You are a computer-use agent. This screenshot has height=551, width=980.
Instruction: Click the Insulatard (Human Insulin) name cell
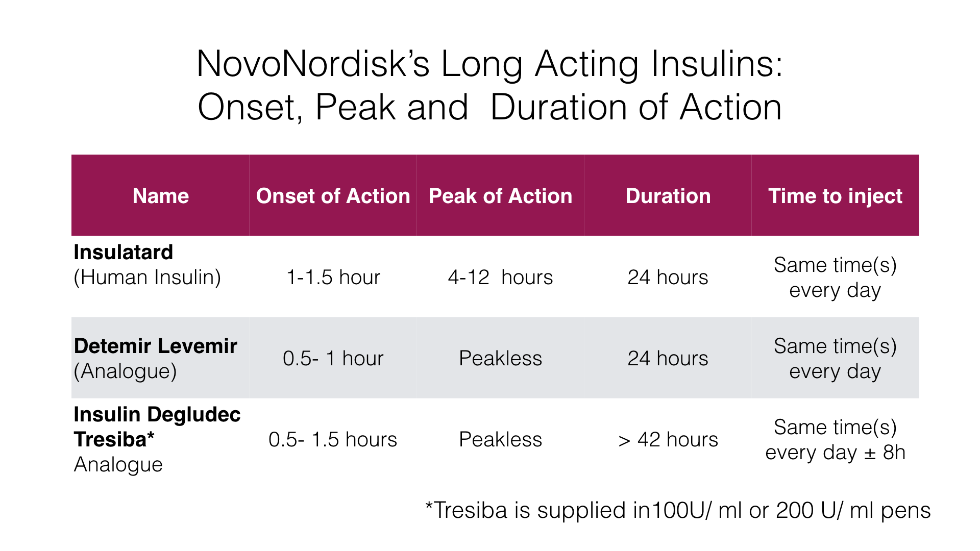[148, 265]
